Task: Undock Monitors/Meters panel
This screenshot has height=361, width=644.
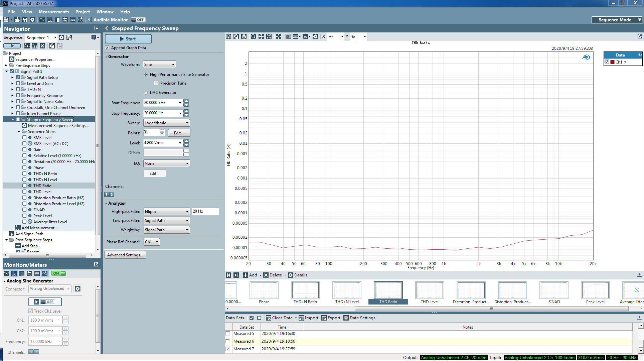Action: pos(96,264)
